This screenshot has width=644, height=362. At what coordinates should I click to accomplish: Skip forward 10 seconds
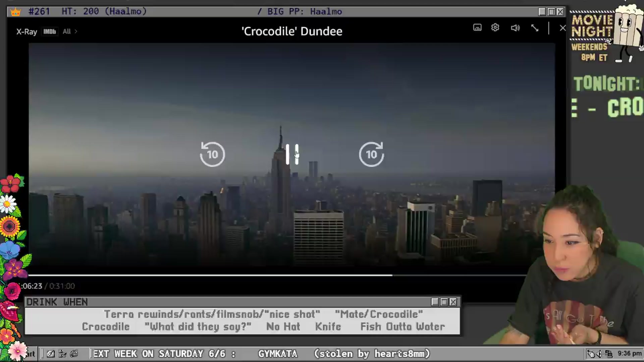pyautogui.click(x=371, y=154)
